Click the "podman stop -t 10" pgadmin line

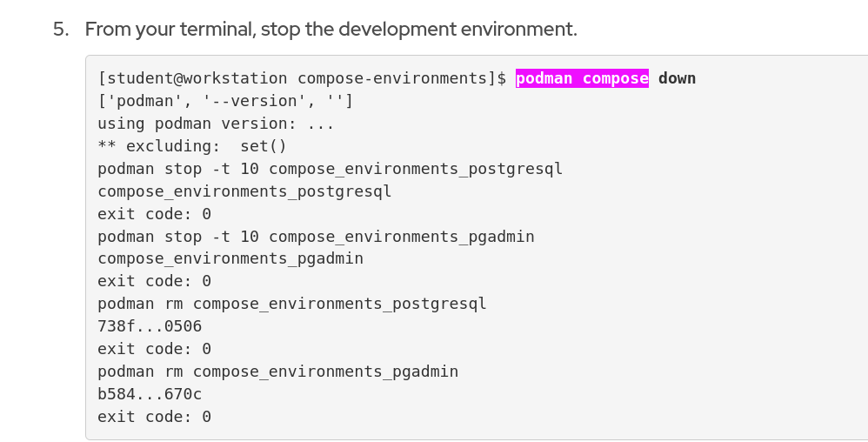316,236
